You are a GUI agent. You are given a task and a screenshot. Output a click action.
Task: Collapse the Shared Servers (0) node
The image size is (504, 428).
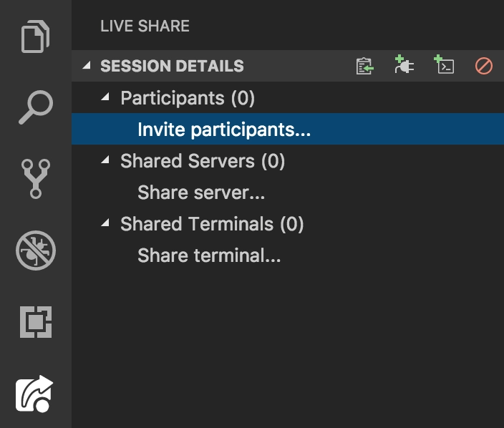(x=105, y=160)
